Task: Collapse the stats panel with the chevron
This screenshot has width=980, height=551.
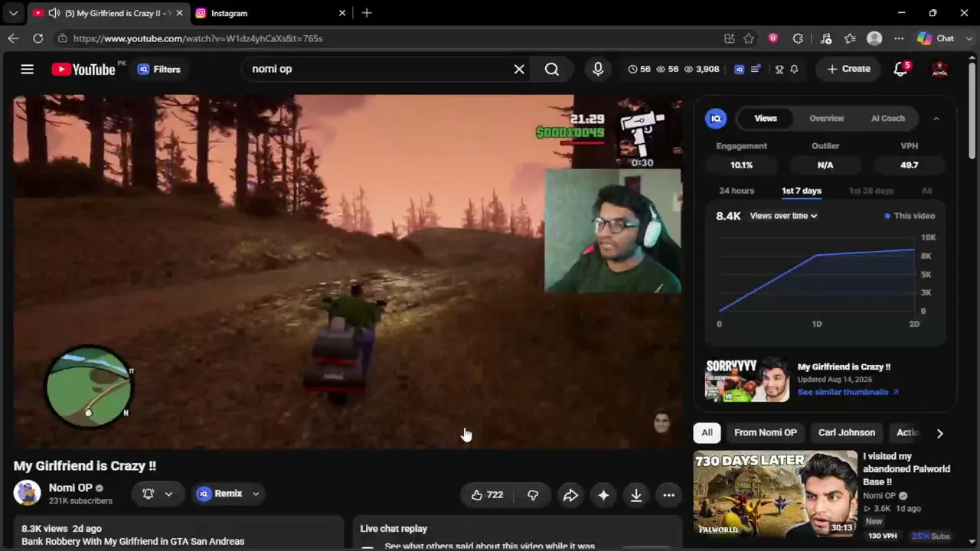Action: [x=936, y=118]
